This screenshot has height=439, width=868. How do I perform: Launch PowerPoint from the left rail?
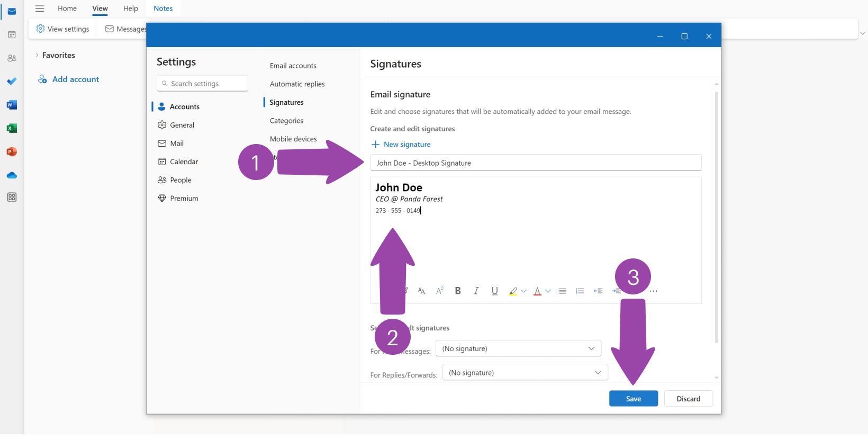point(12,151)
